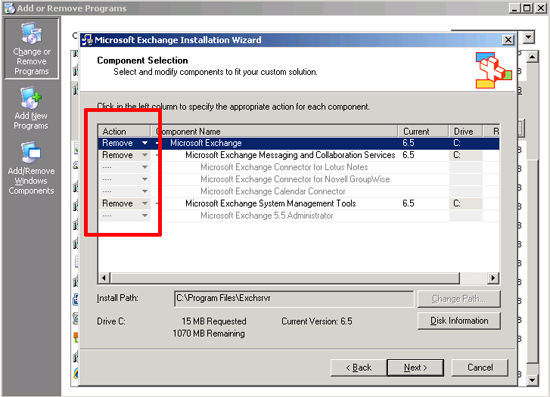Click the Component Name column header
This screenshot has width=550, height=397.
click(x=274, y=131)
